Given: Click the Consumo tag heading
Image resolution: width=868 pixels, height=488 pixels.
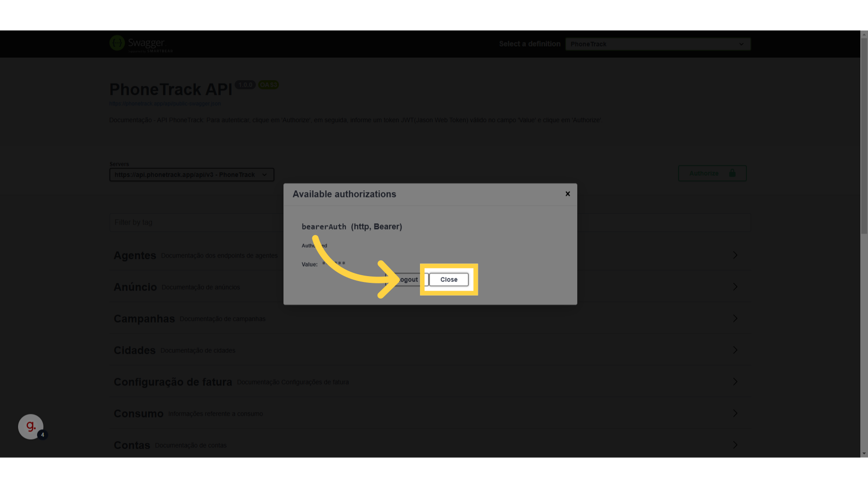Looking at the screenshot, I should coord(138,413).
